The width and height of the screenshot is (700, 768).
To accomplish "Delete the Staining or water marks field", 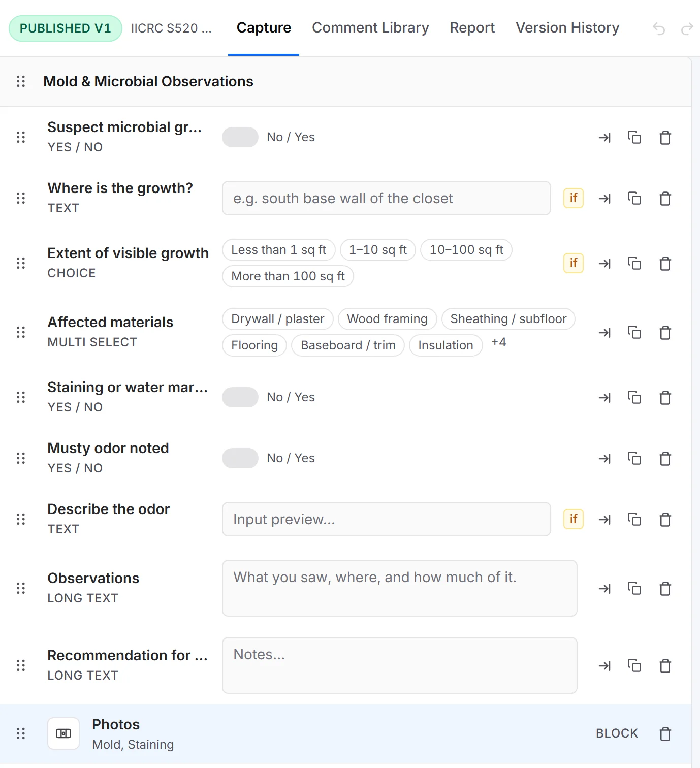I will click(x=665, y=397).
